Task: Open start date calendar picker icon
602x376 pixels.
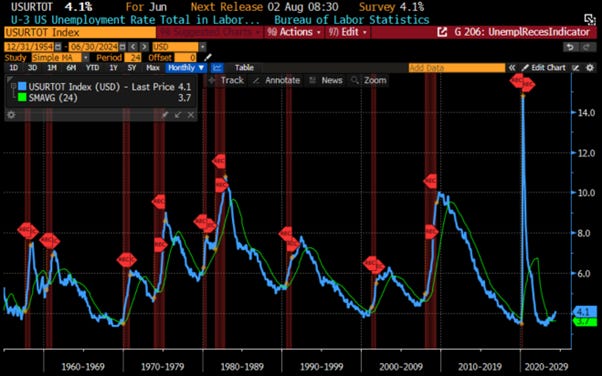Action: [x=58, y=47]
